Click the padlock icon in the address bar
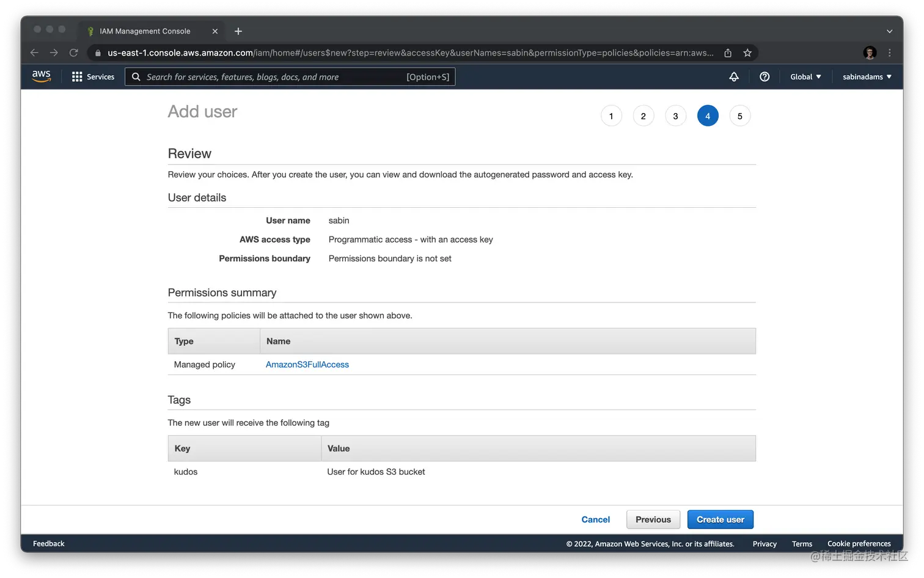Image resolution: width=924 pixels, height=578 pixels. click(97, 53)
